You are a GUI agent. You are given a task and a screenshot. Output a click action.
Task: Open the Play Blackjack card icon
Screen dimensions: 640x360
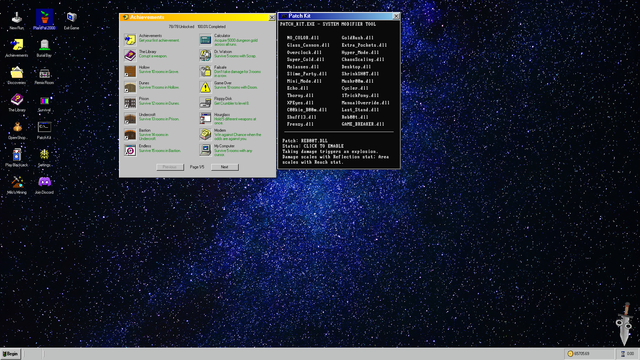(17, 158)
